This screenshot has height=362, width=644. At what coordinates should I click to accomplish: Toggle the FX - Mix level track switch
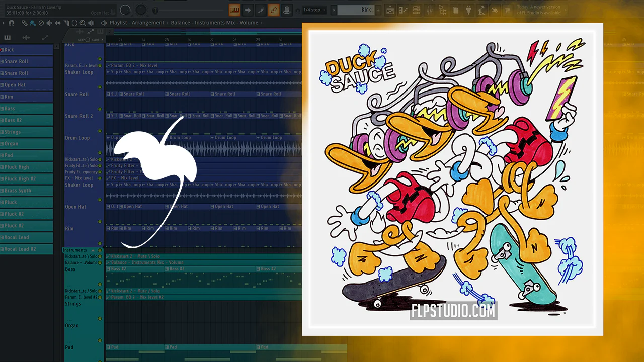100,178
